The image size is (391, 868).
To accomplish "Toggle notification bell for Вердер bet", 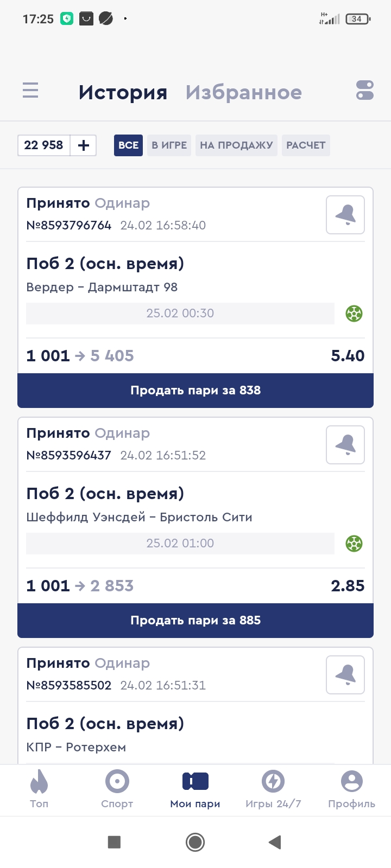I will tap(345, 215).
